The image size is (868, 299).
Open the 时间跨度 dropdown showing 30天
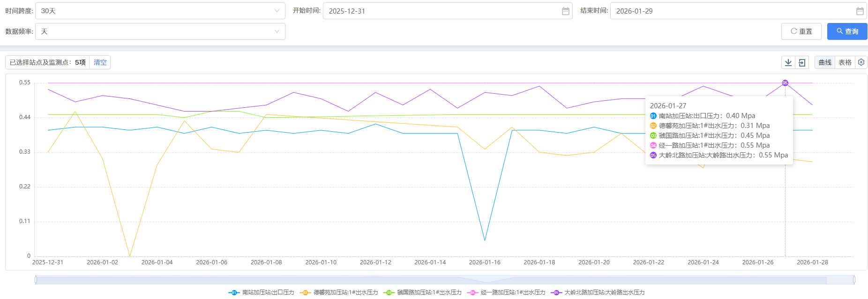160,11
